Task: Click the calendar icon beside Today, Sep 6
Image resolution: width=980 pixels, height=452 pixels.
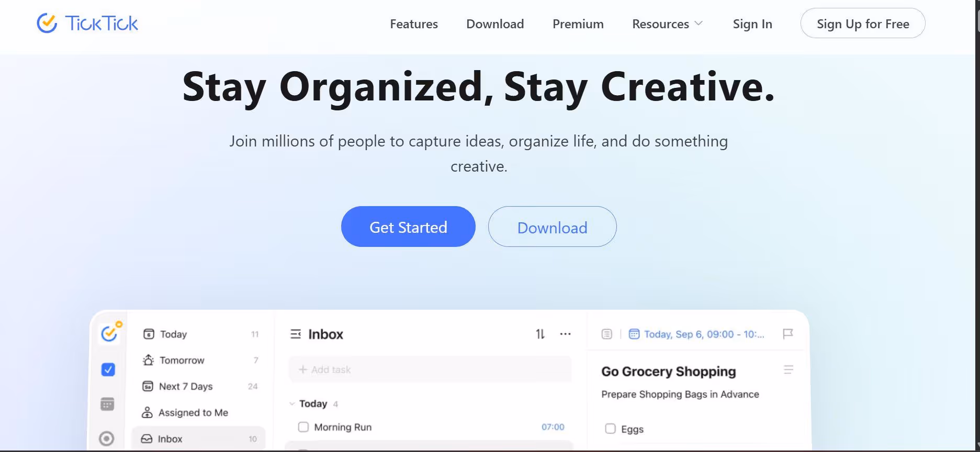Action: click(x=634, y=334)
